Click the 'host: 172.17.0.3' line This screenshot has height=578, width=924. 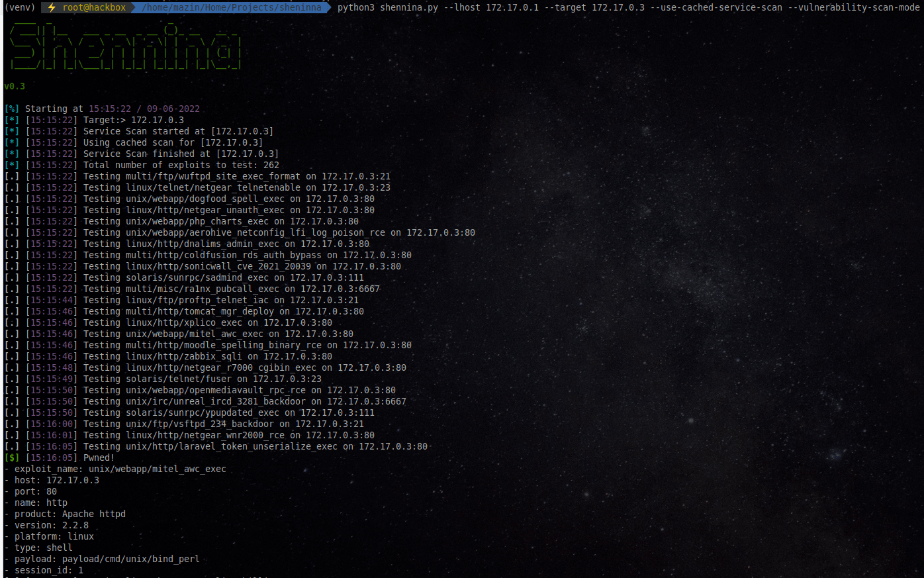click(52, 480)
